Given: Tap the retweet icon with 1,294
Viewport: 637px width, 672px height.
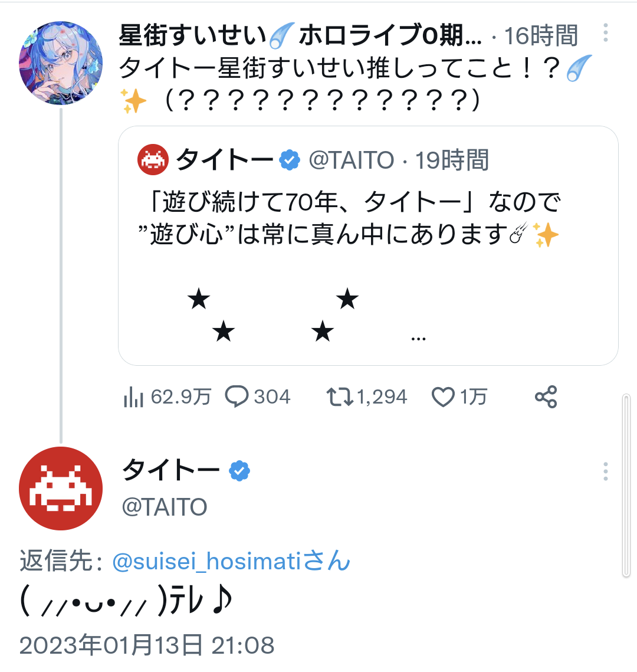Looking at the screenshot, I should click(340, 397).
